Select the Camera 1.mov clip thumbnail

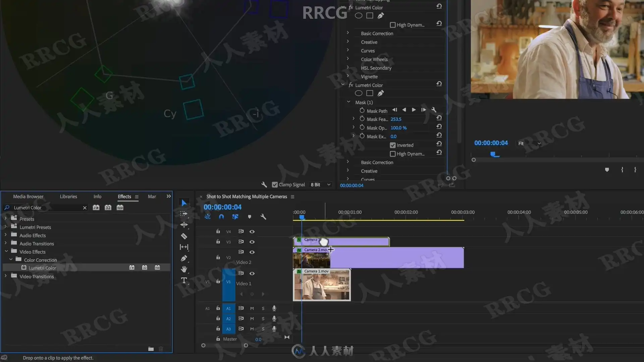click(322, 286)
